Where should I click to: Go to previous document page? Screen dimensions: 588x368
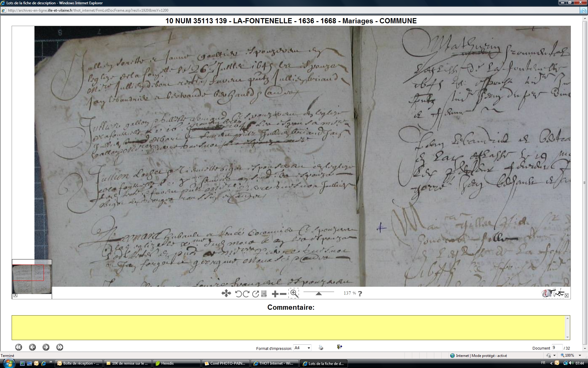(32, 347)
